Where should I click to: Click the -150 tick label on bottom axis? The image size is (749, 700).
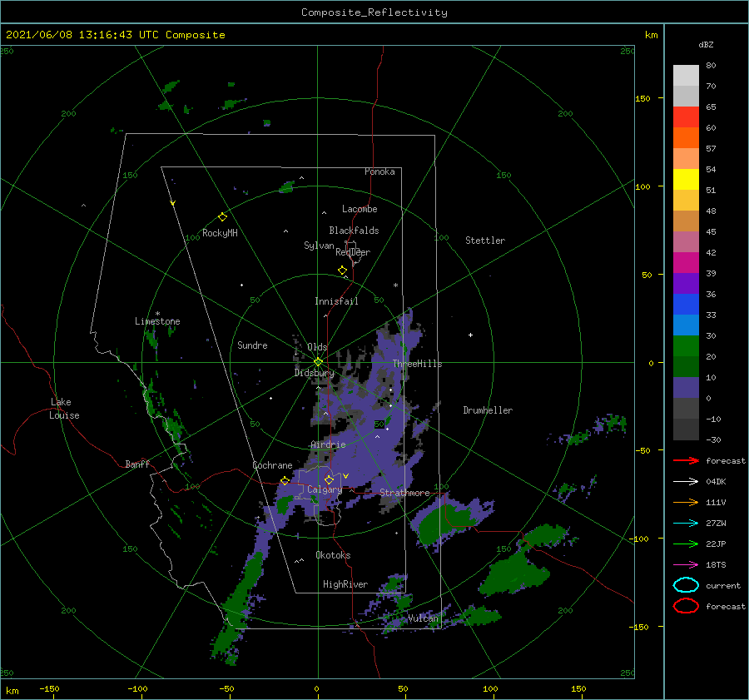coord(49,688)
